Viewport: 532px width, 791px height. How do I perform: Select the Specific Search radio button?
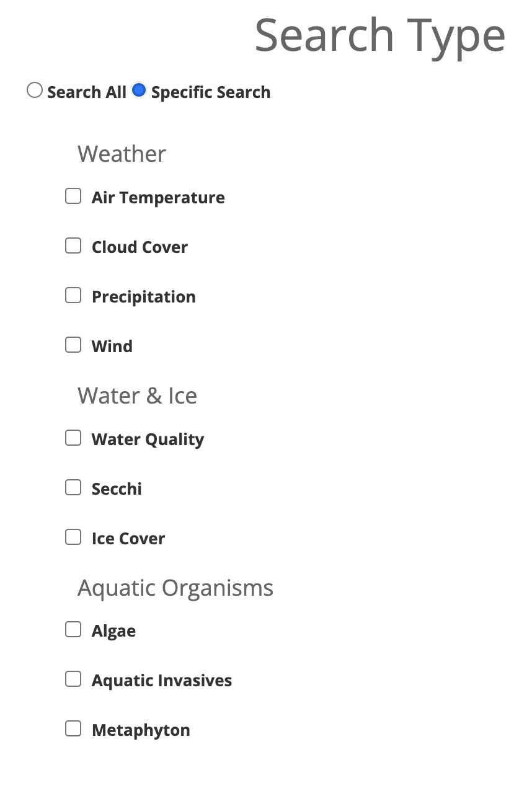pyautogui.click(x=139, y=91)
